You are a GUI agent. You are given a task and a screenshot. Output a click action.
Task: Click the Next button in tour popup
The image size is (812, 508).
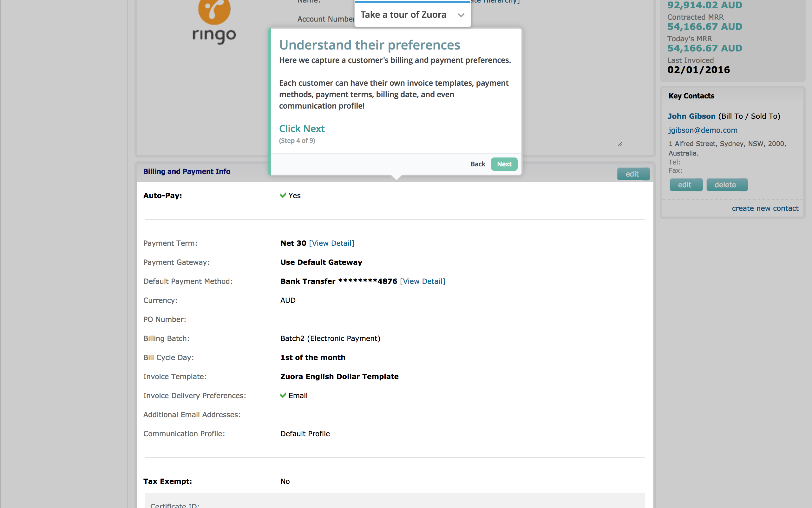pyautogui.click(x=504, y=164)
